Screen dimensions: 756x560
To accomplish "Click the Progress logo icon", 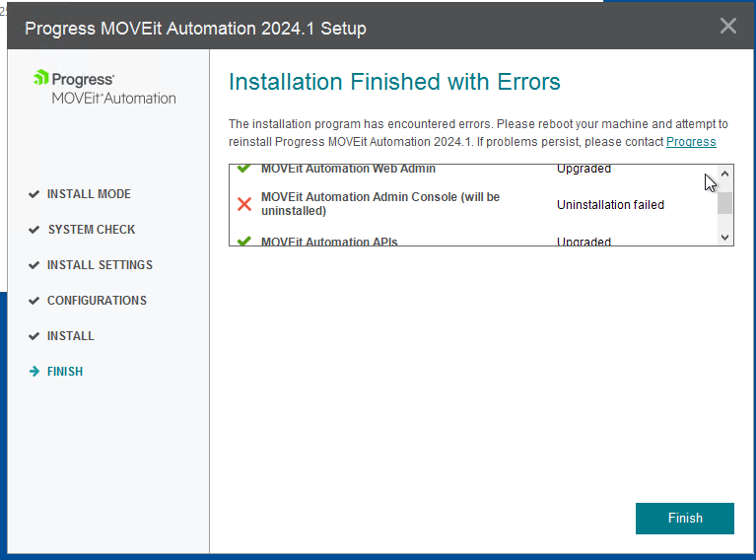I will 41,77.
